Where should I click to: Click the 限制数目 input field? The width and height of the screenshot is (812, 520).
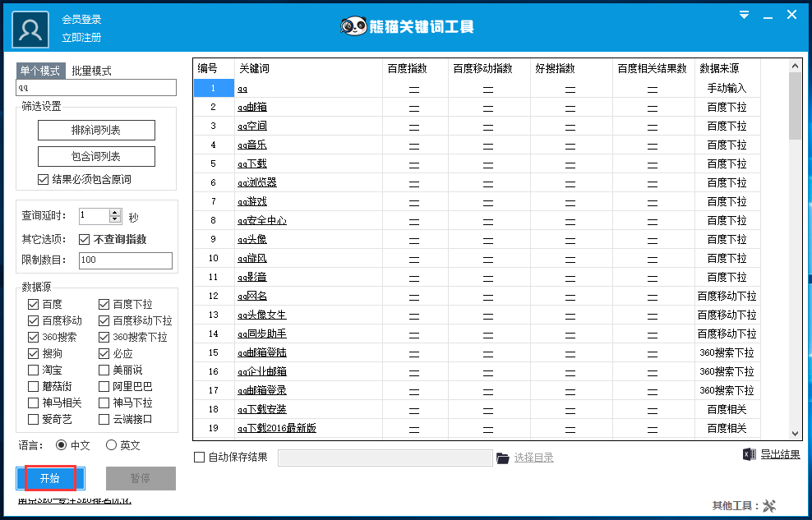(x=125, y=260)
